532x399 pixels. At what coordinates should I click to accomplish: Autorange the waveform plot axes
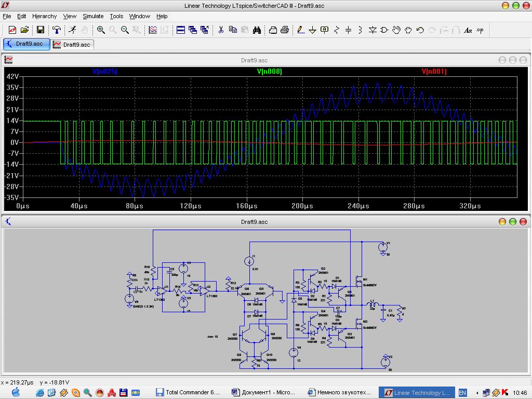pyautogui.click(x=153, y=30)
